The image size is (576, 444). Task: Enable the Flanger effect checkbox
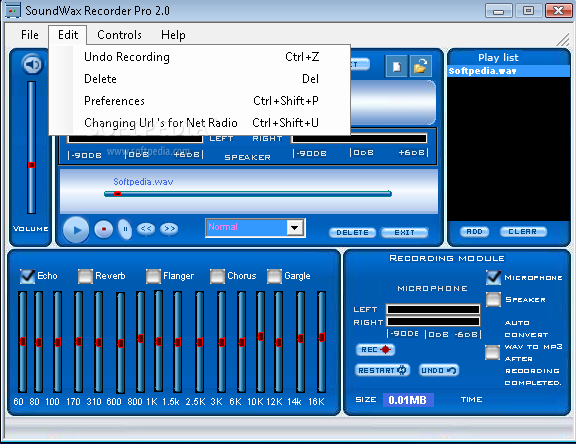coord(153,276)
